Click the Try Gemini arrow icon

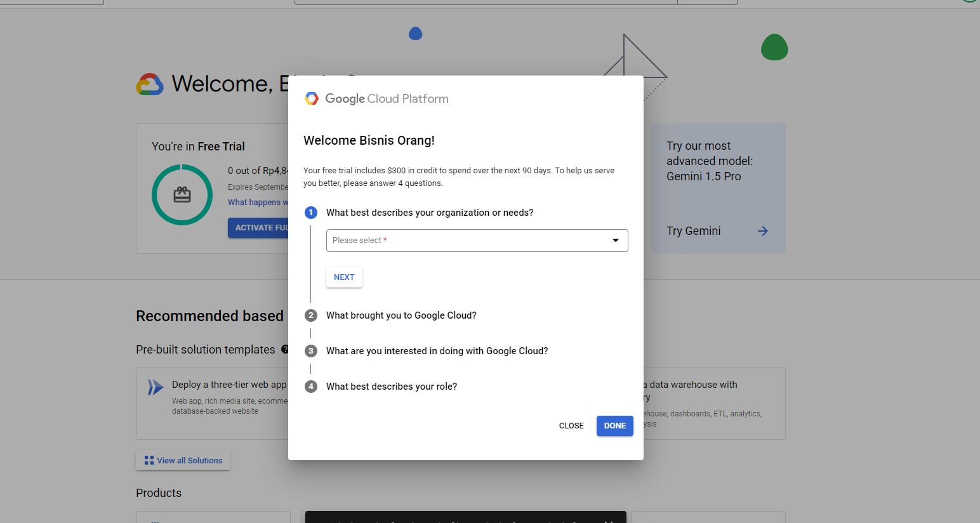pos(763,231)
